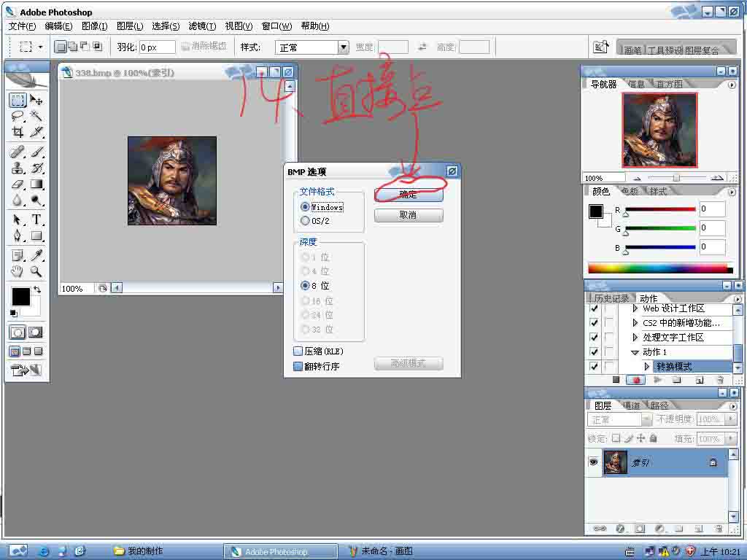
Task: Select the Hand tool
Action: 18,271
